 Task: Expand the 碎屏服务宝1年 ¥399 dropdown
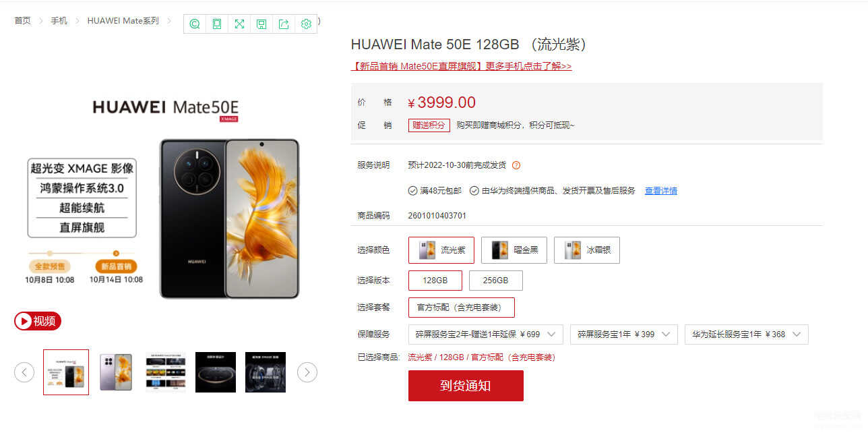624,335
